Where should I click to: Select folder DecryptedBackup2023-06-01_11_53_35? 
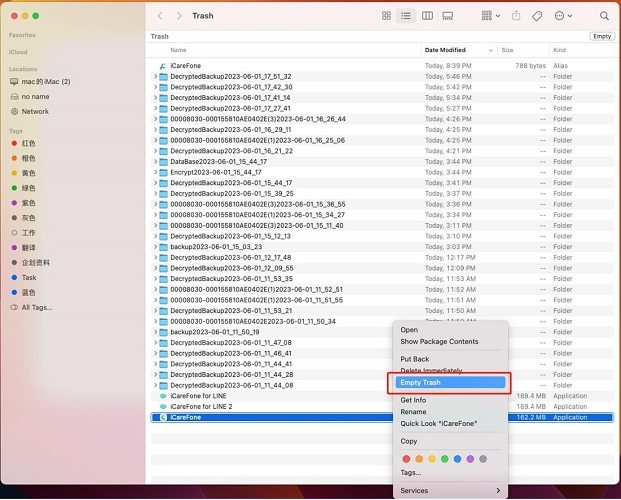[x=382, y=279]
